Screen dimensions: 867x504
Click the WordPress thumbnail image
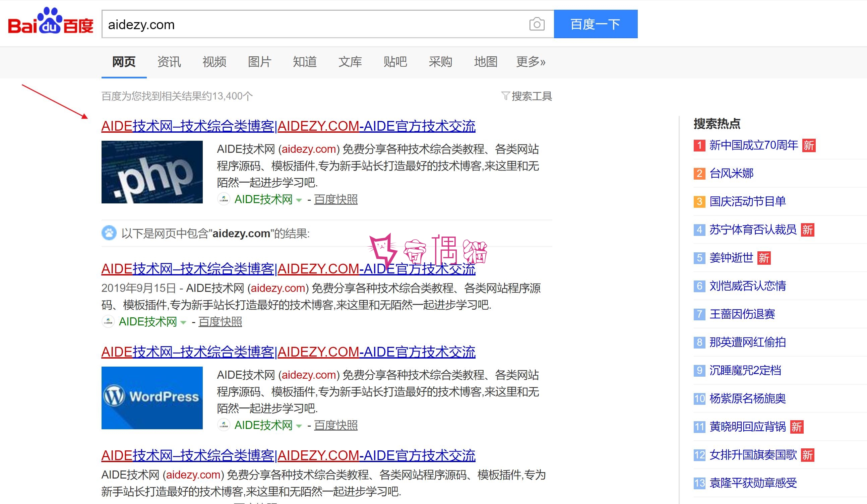pyautogui.click(x=152, y=398)
